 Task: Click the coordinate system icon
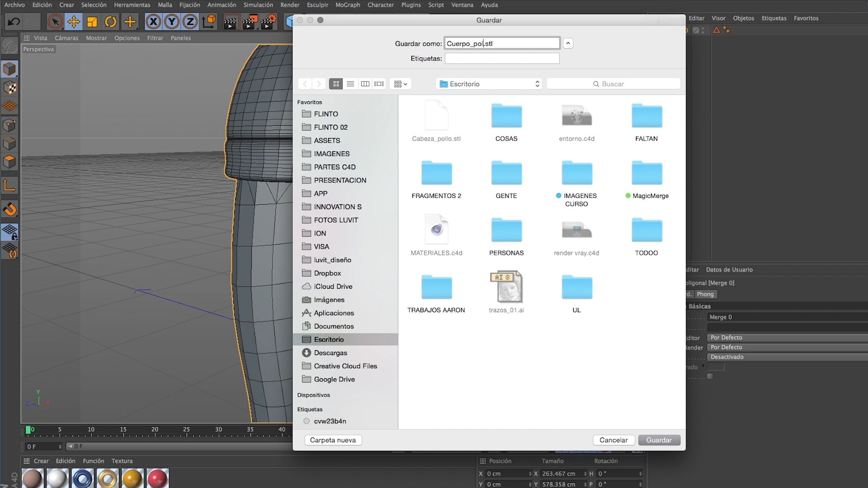pyautogui.click(x=209, y=21)
